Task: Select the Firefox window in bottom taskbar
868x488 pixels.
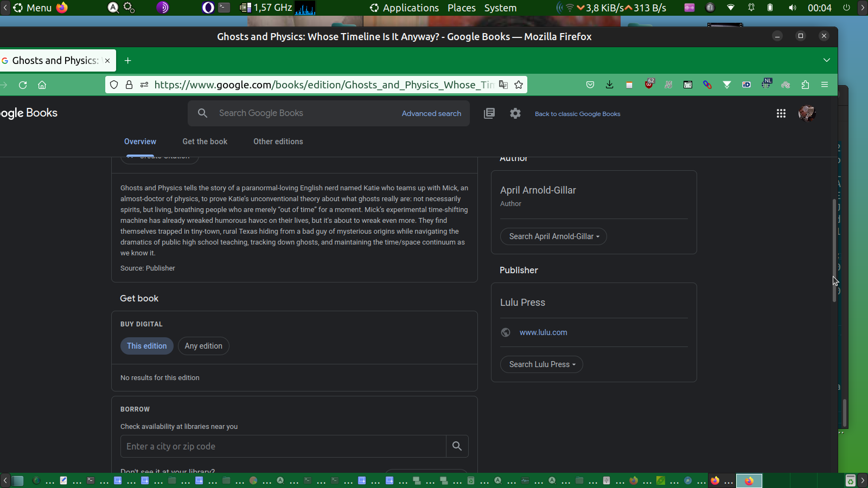Action: [749, 480]
